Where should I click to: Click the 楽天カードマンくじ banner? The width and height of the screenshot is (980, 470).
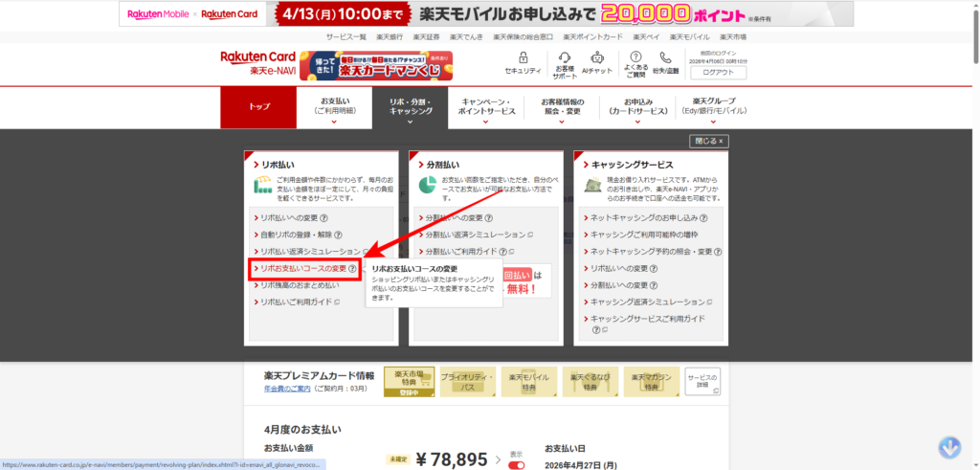tap(376, 65)
